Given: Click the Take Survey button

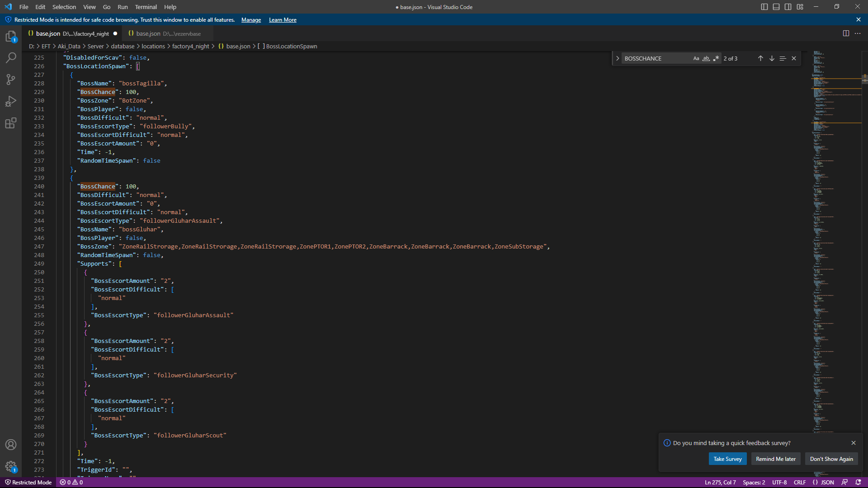Looking at the screenshot, I should [x=727, y=459].
